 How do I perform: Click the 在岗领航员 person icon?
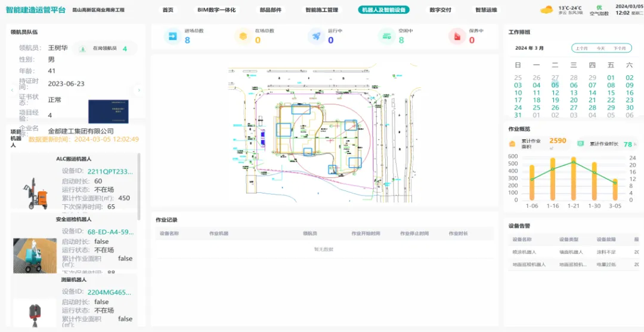82,49
